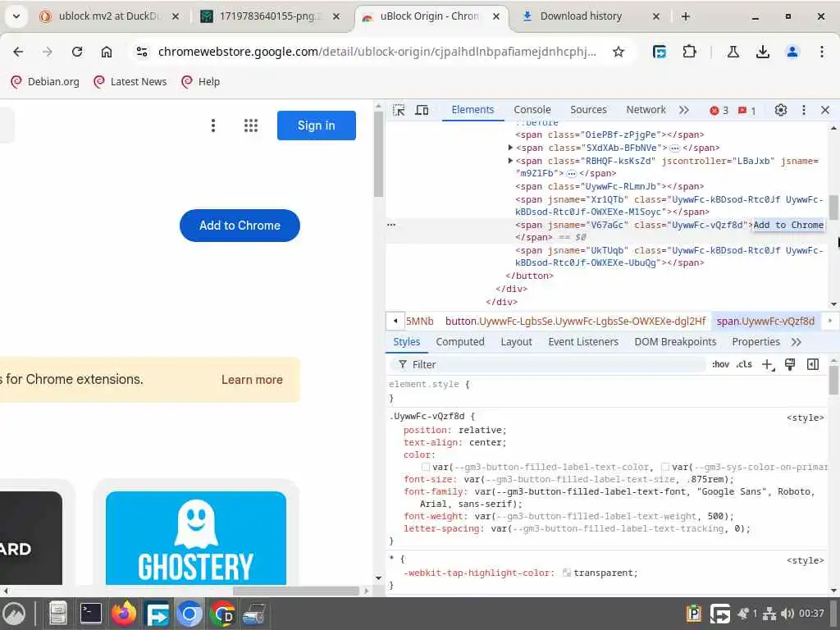
Task: Open the Computed styles tab
Action: [x=459, y=342]
